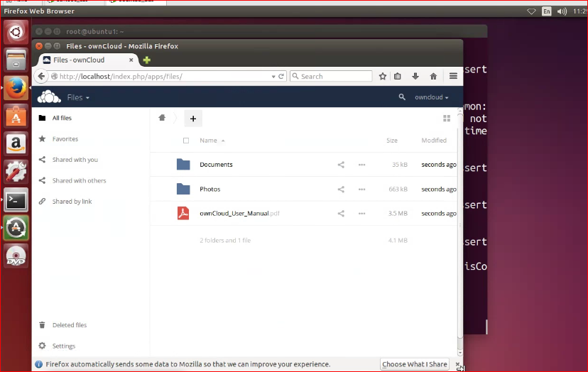Click the plus new file button
588x372 pixels.
pos(193,119)
